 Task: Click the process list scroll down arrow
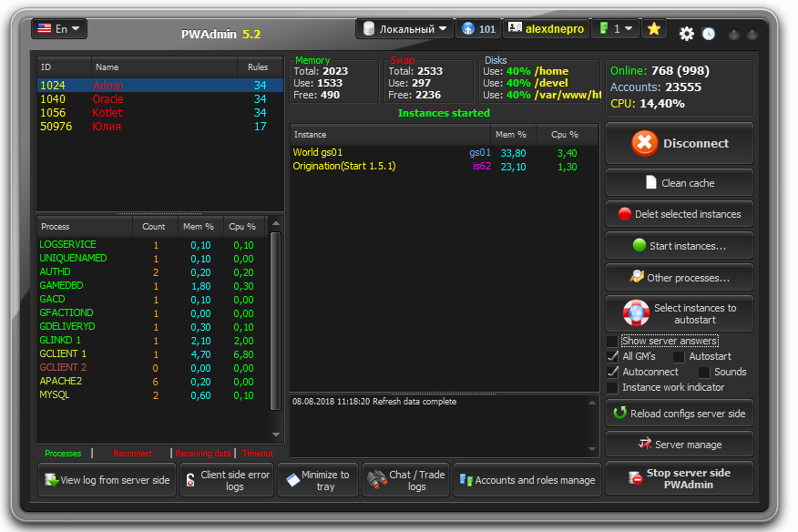(276, 435)
